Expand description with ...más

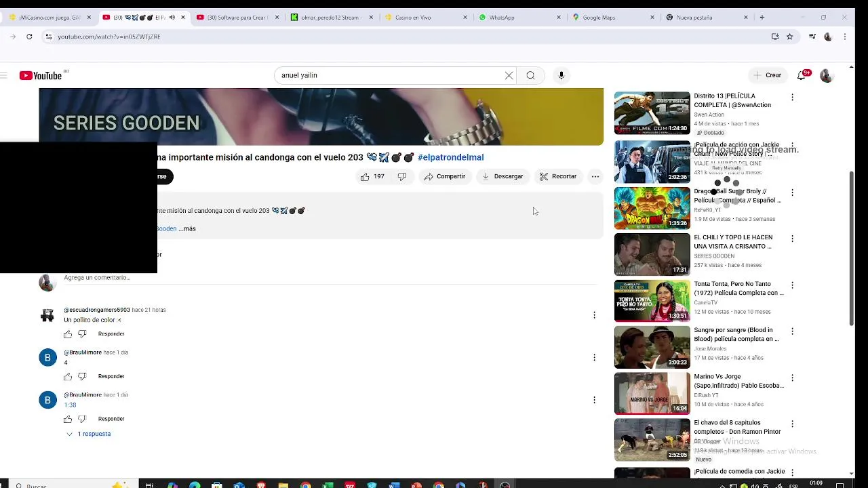187,228
